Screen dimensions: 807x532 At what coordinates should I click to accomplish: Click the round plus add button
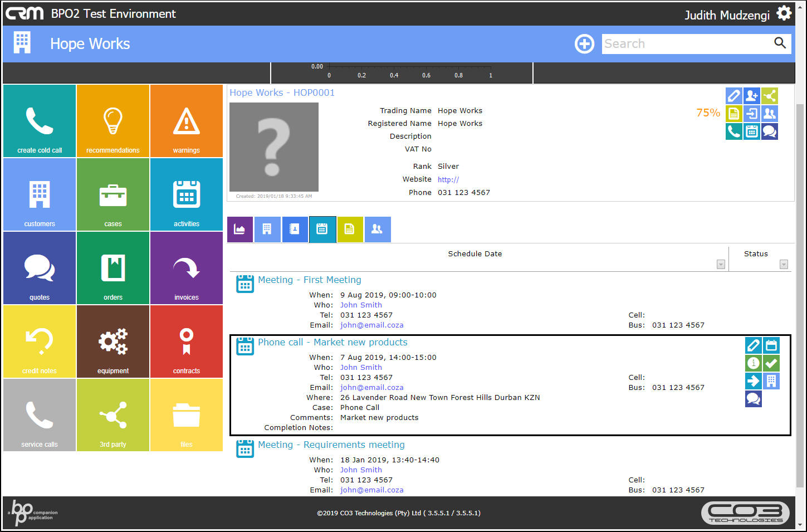(584, 43)
